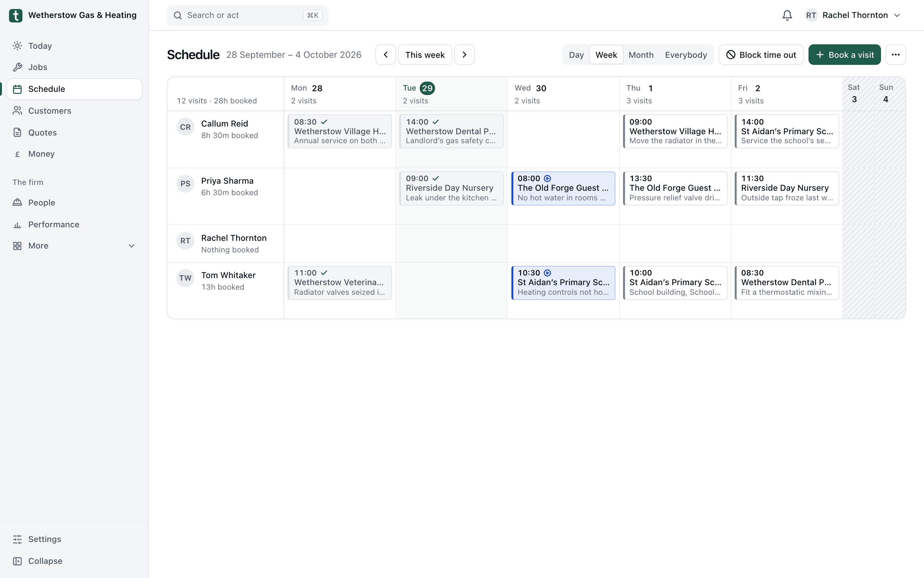Open Priya Sharma's 08:00 Old Forge visit
The image size is (924, 578).
(563, 188)
